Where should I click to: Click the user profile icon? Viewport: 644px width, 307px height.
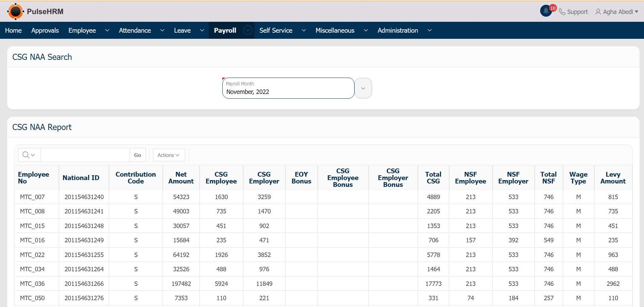pos(598,12)
